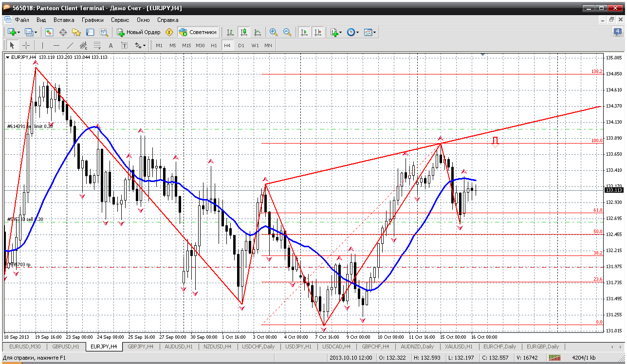The width and height of the screenshot is (627, 364).
Task: Click the connection status bars indicator
Action: (x=554, y=358)
